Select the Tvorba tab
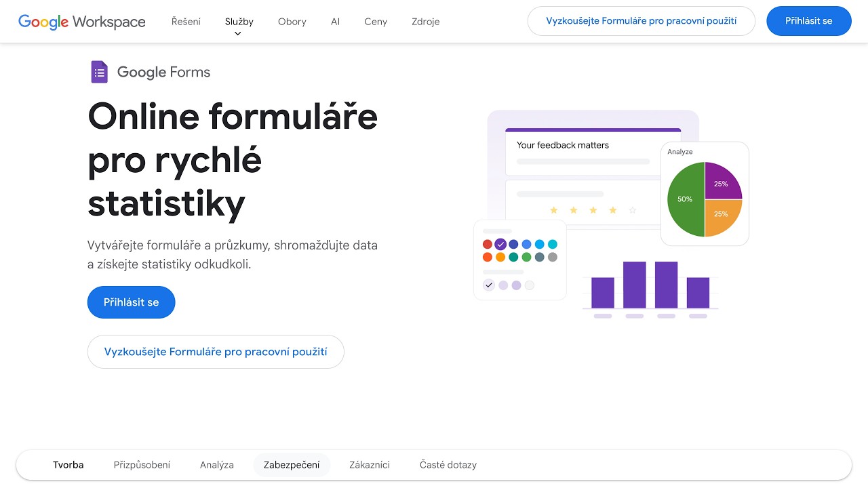Screen dimensions: 868x488 68,465
